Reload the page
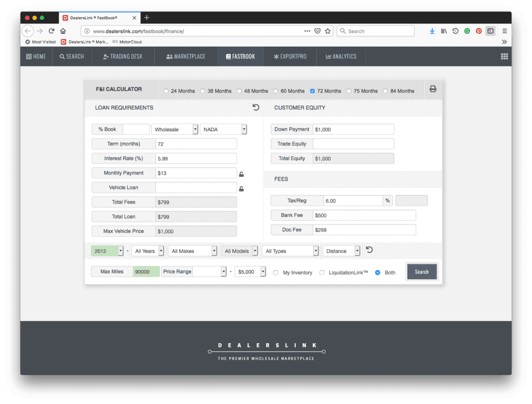Viewport: 532px width, 404px height. point(51,31)
